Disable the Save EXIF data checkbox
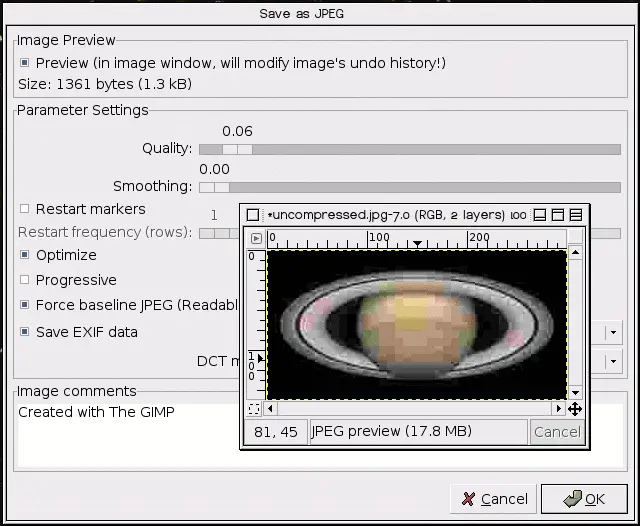Screen dimensions: 640x526 click(24, 331)
